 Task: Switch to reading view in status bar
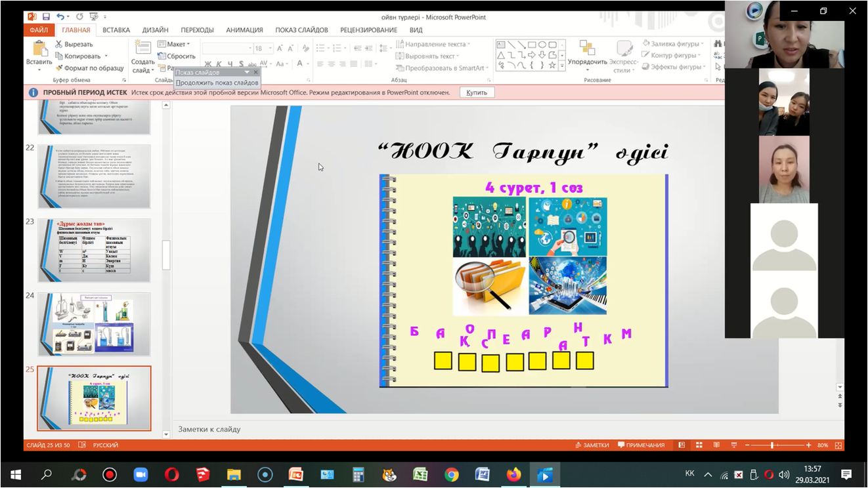pos(716,445)
